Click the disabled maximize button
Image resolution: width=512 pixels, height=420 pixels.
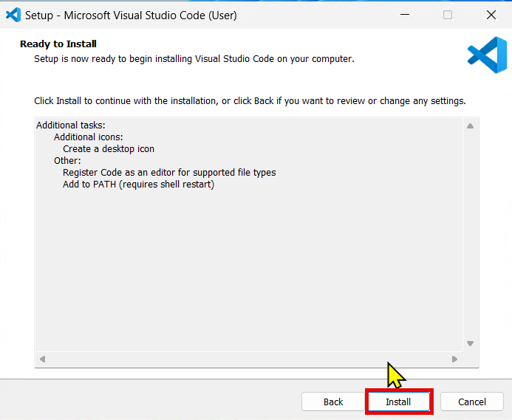click(x=448, y=15)
